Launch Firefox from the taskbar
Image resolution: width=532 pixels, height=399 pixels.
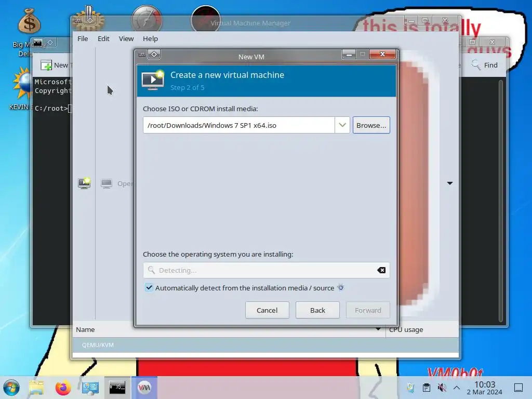(x=63, y=388)
